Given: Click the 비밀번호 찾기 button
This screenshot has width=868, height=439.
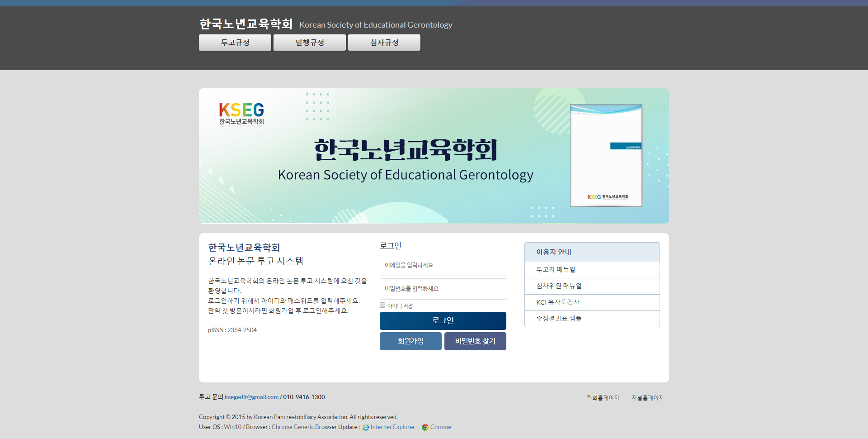Looking at the screenshot, I should click(475, 341).
